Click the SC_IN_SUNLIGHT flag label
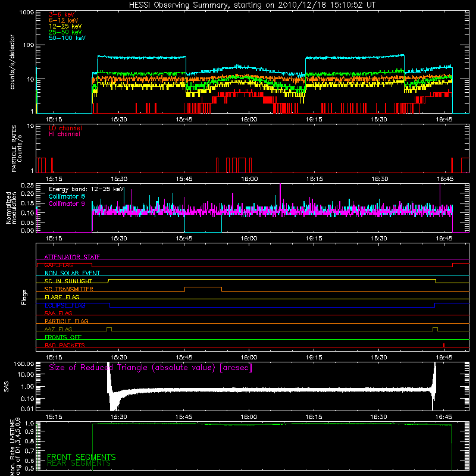Viewport: 476px width, 476px height. [x=68, y=281]
